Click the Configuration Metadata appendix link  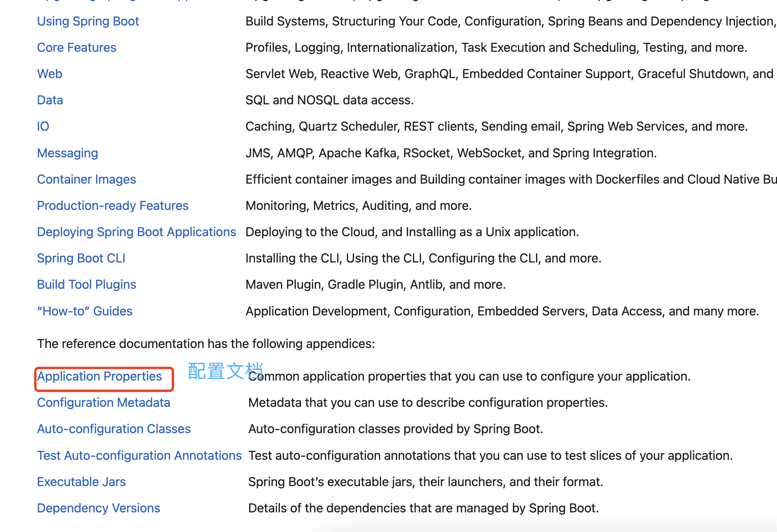click(103, 403)
